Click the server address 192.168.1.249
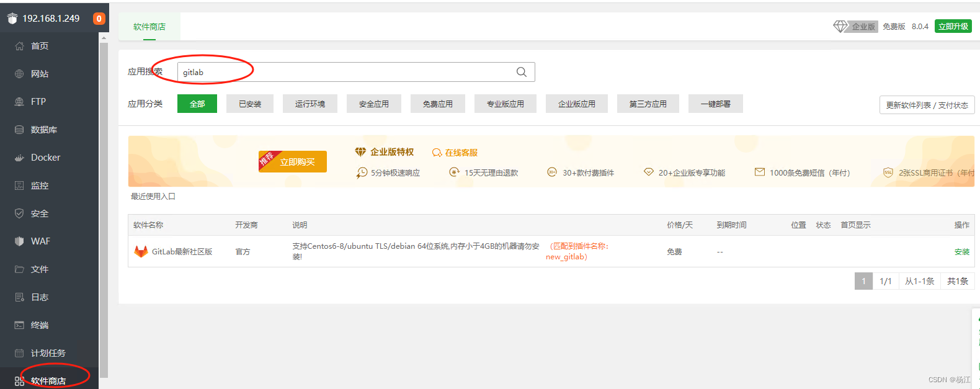The width and height of the screenshot is (980, 389). pyautogui.click(x=51, y=19)
